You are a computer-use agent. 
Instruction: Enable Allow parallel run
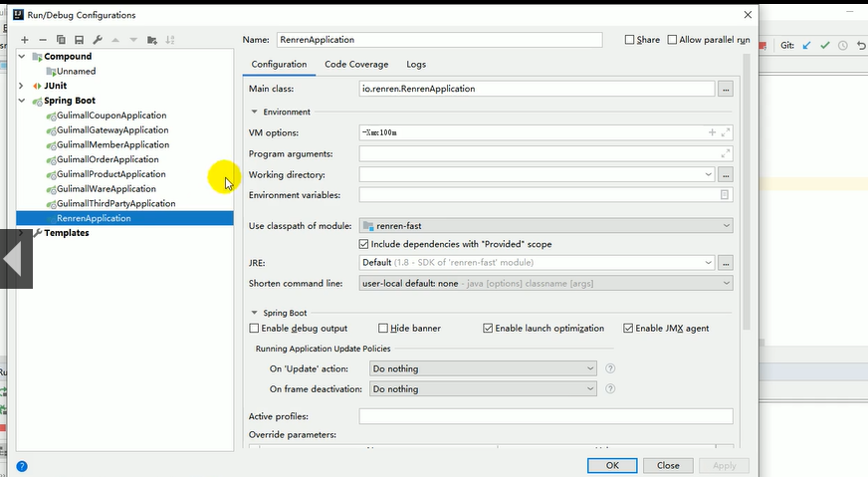[x=672, y=40]
